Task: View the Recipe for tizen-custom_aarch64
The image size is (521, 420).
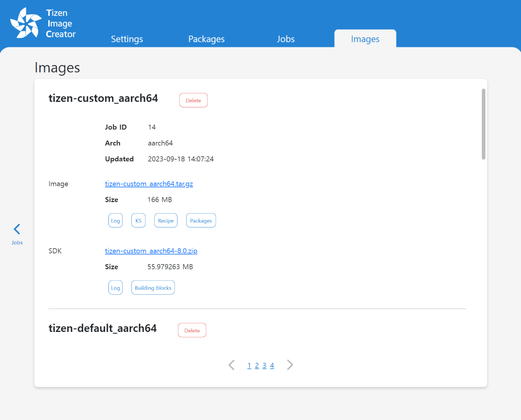Action: (165, 220)
